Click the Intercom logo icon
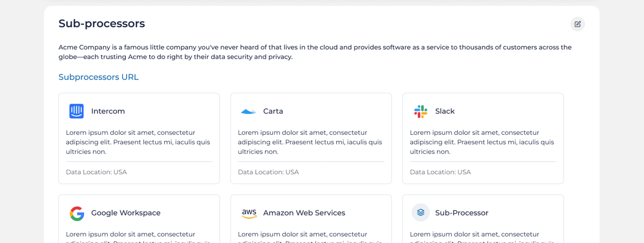Viewport: 644px width, 243px height. click(x=76, y=111)
